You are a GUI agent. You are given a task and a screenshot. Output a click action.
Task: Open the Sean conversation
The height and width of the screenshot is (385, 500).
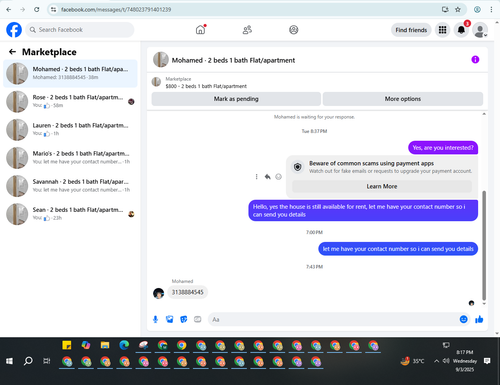tap(70, 214)
